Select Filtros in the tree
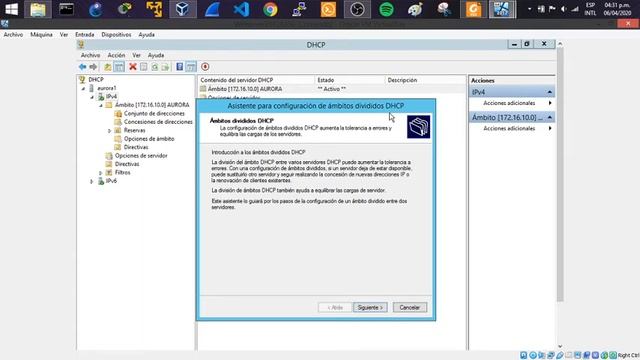This screenshot has width=640, height=360. click(122, 172)
